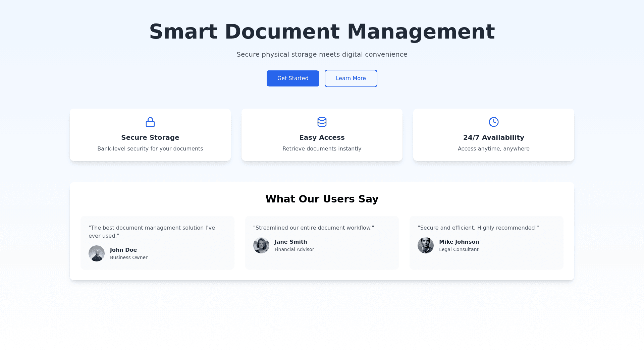Click the Get Started button
The width and height of the screenshot is (644, 362).
292,78
